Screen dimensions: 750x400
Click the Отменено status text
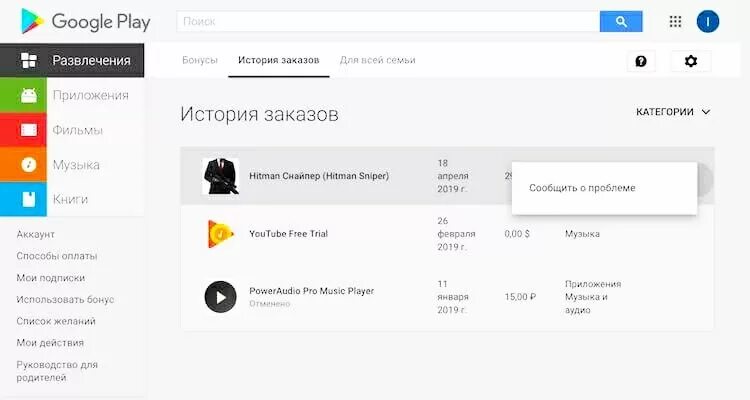[x=269, y=304]
